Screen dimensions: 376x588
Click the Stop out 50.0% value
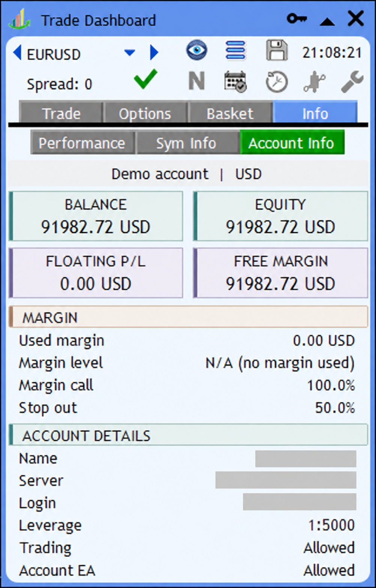[x=335, y=408]
